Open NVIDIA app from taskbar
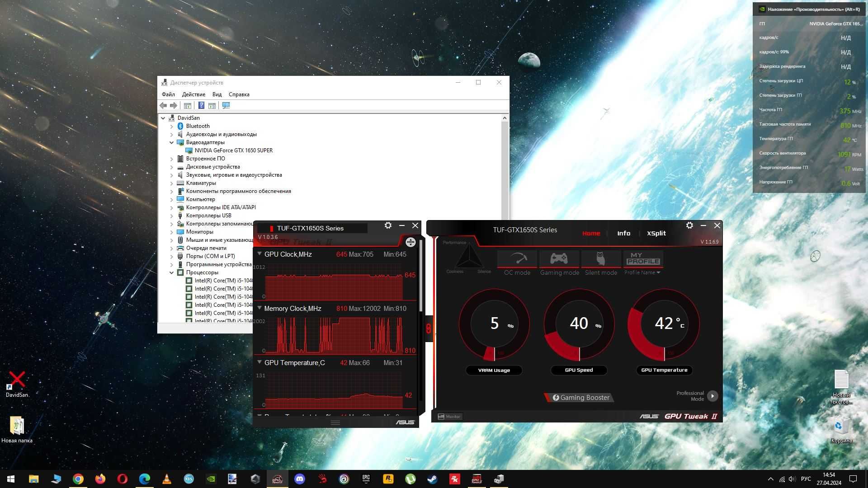The image size is (868, 488). coord(211,479)
